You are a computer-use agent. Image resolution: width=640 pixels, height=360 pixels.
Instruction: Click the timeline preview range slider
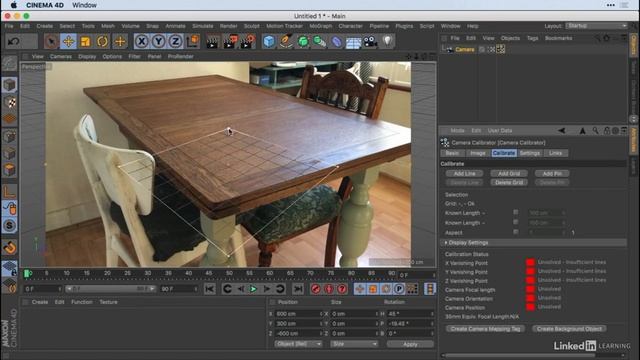pyautogui.click(x=110, y=289)
